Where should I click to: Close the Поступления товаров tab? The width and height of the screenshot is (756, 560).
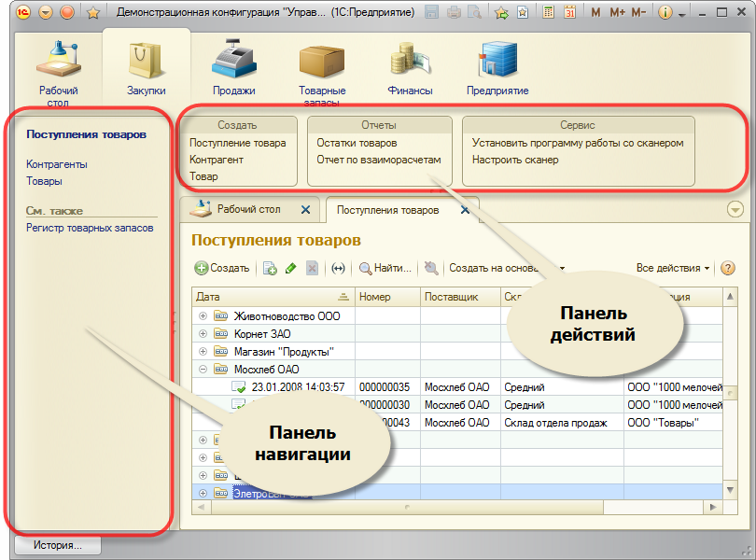click(465, 210)
